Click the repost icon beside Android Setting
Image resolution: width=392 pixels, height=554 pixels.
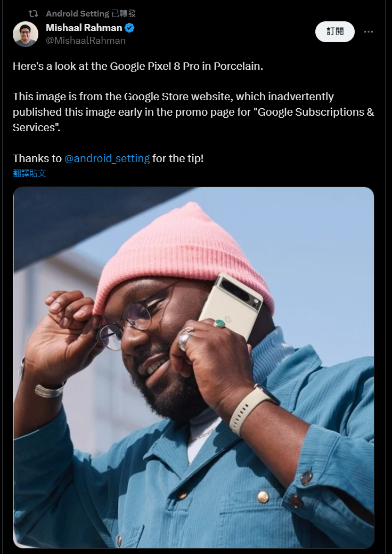coord(33,14)
